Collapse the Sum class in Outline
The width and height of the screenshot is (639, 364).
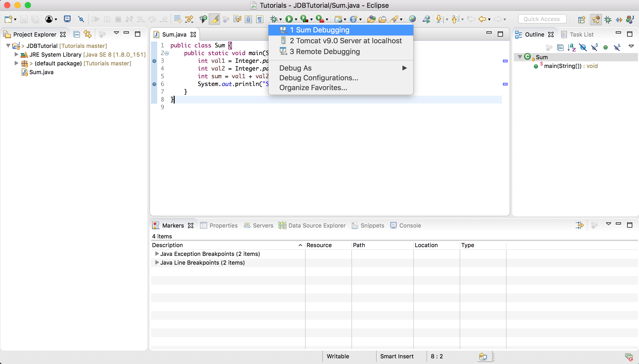tap(520, 57)
